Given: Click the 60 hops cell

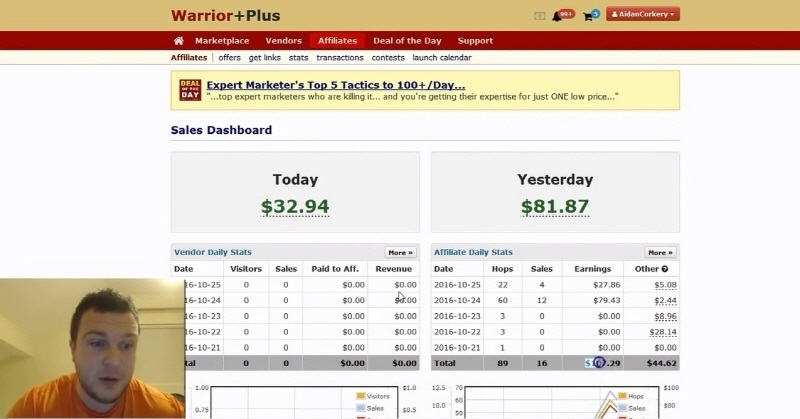Looking at the screenshot, I should click(x=503, y=301).
